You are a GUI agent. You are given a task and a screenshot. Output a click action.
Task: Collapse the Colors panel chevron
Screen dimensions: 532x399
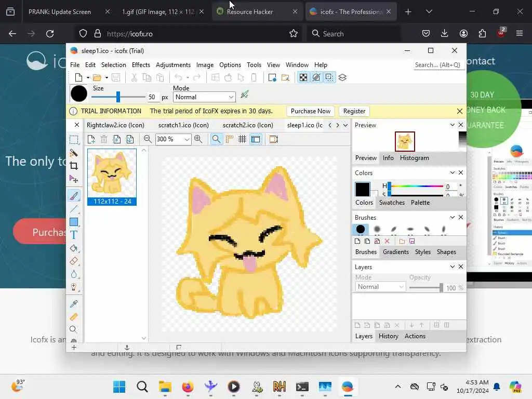pyautogui.click(x=453, y=172)
